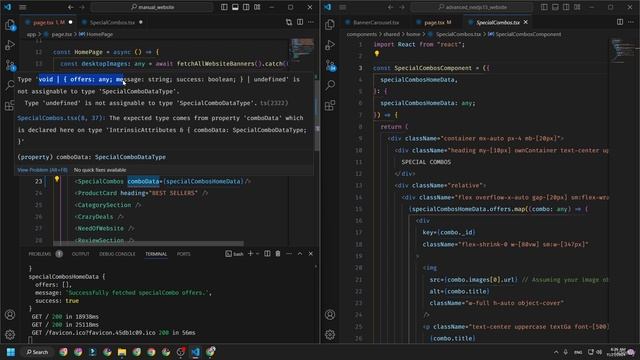Open Accounts menu in left VS Code window

pos(10,315)
